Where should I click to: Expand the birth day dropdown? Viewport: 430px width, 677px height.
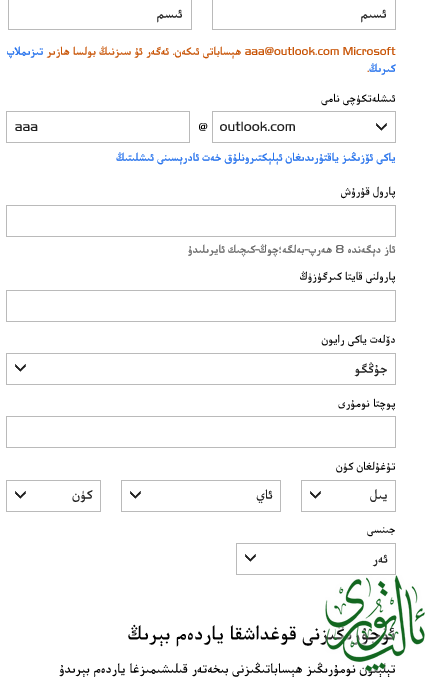[54, 496]
